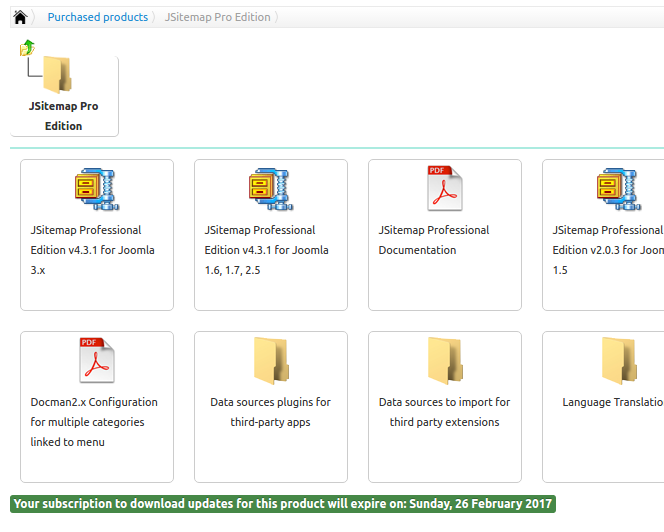Download JSitemap Professional Edition v2.0.3 text link
Image resolution: width=664 pixels, height=532 pixels.
(x=608, y=250)
